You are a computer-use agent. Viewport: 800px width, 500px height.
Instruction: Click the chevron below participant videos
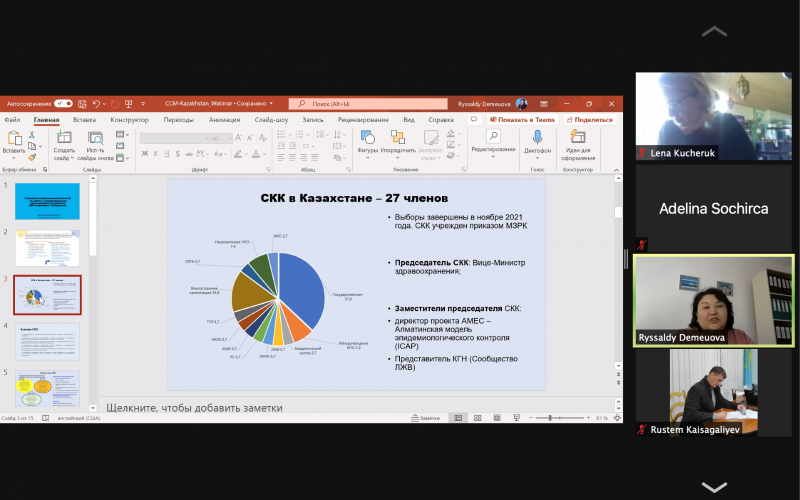(714, 487)
